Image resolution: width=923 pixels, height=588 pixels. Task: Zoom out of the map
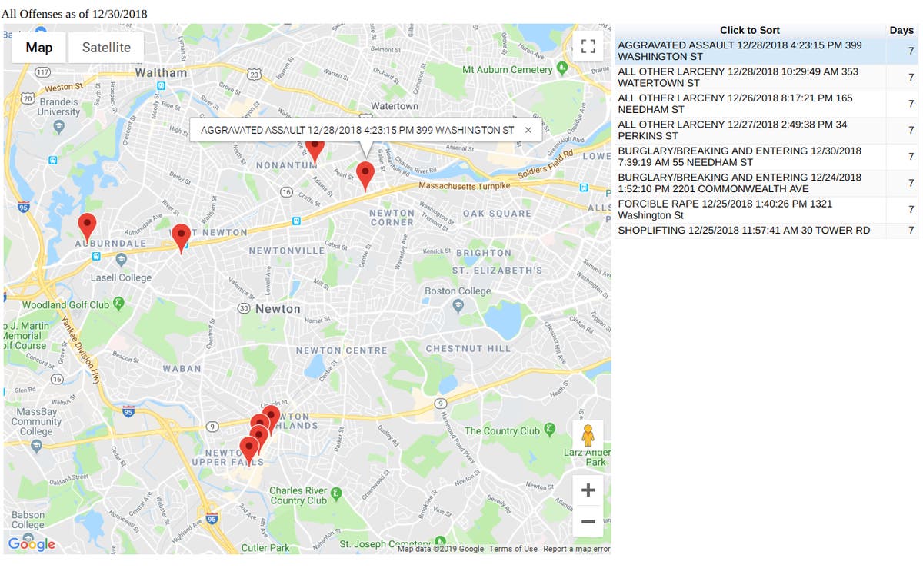pyautogui.click(x=588, y=521)
